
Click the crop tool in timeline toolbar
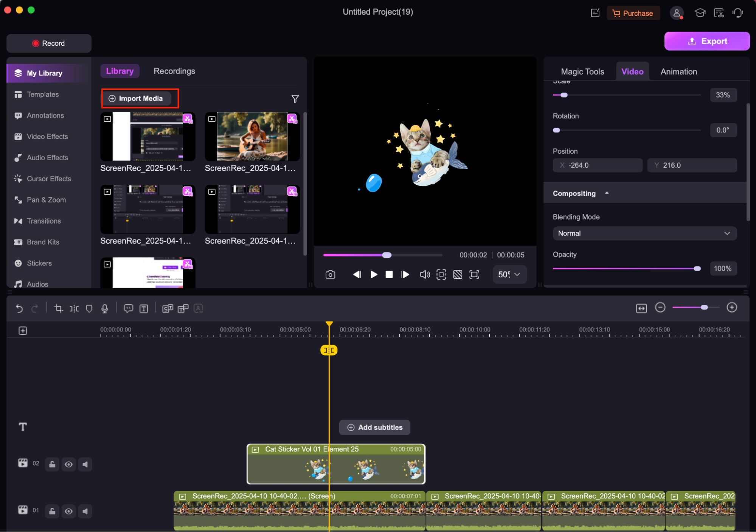coord(58,308)
